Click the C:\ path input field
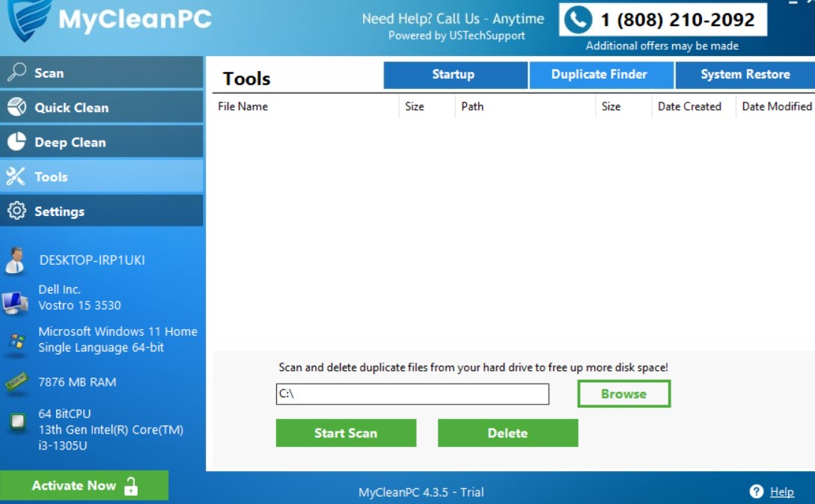The image size is (815, 504). click(x=412, y=394)
